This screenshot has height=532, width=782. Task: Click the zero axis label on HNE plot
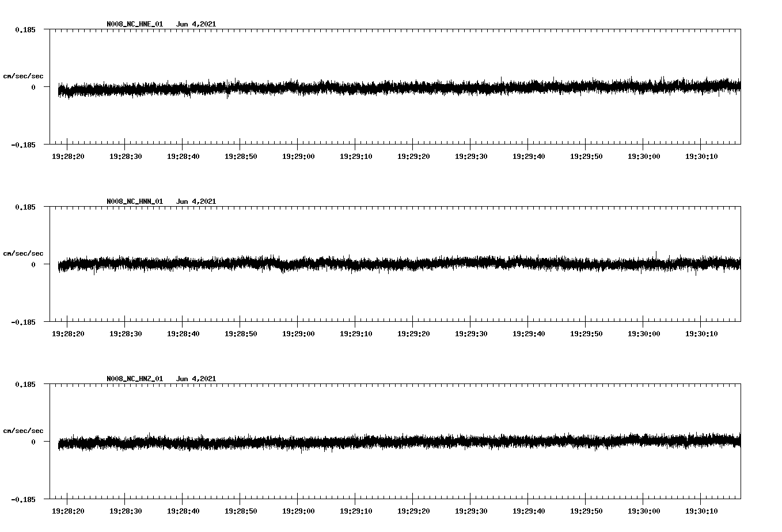(x=33, y=87)
